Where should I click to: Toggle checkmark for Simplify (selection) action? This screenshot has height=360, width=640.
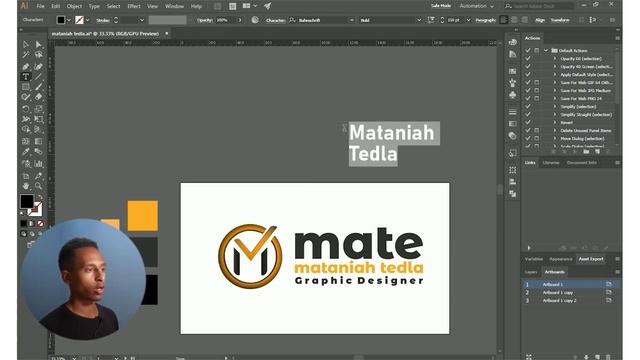click(x=528, y=107)
